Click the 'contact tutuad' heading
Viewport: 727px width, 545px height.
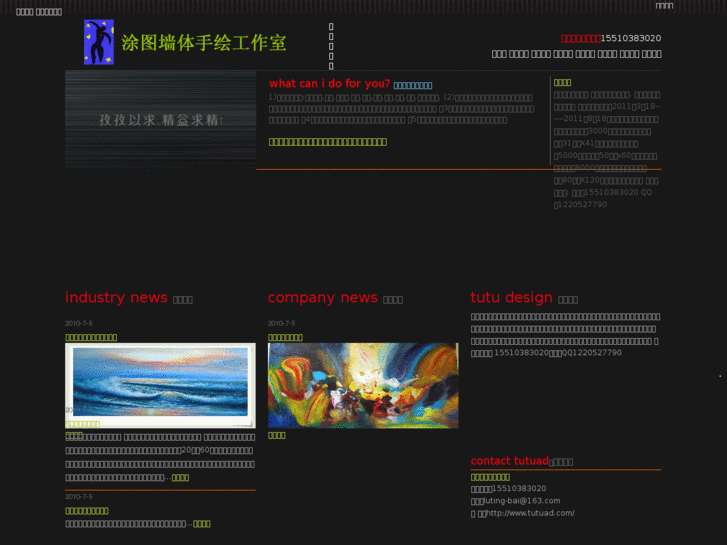click(510, 461)
